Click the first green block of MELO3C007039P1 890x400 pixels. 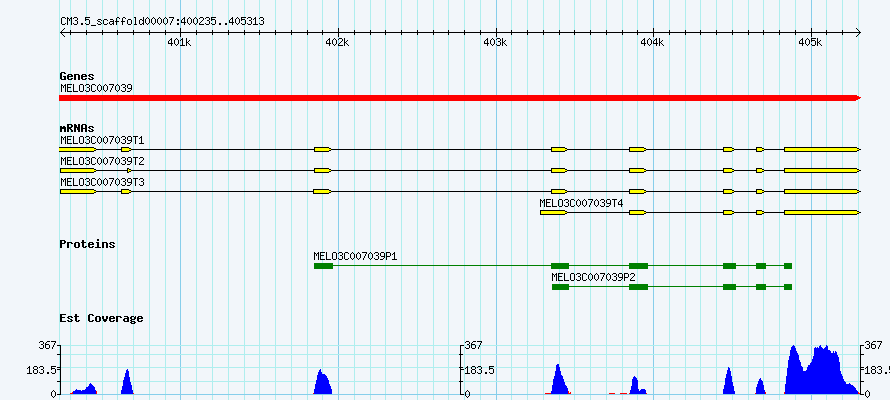point(323,266)
